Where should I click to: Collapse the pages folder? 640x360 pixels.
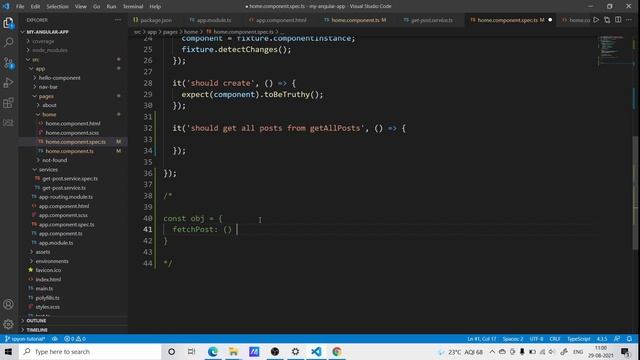coord(46,96)
